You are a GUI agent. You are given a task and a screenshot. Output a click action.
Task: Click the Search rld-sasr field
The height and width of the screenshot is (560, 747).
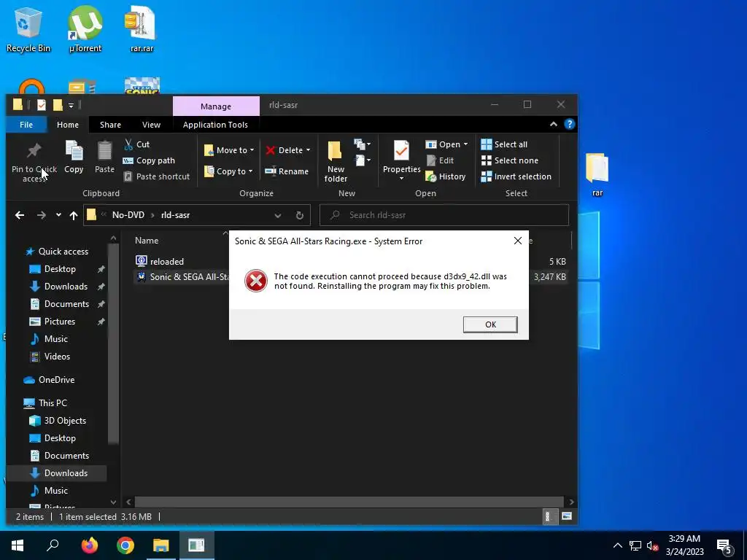click(x=444, y=215)
